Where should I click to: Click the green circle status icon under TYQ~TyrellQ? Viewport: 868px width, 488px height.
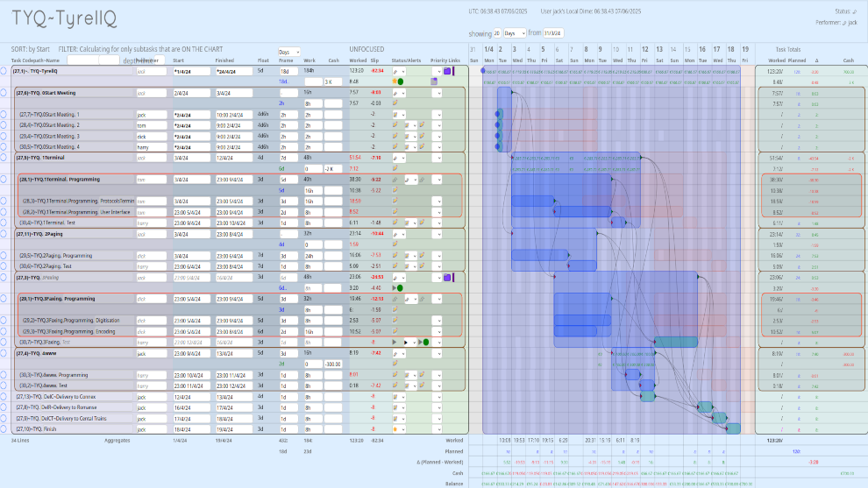pyautogui.click(x=400, y=81)
